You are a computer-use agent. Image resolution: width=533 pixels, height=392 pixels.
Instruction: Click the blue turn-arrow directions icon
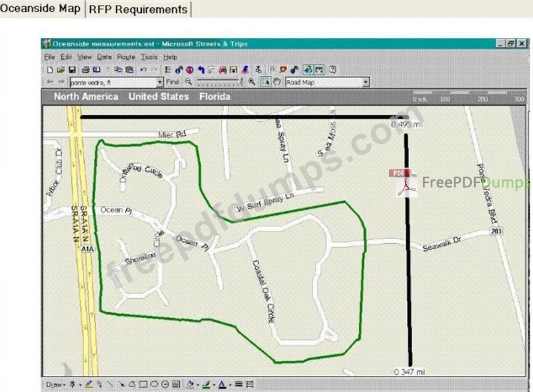point(201,70)
